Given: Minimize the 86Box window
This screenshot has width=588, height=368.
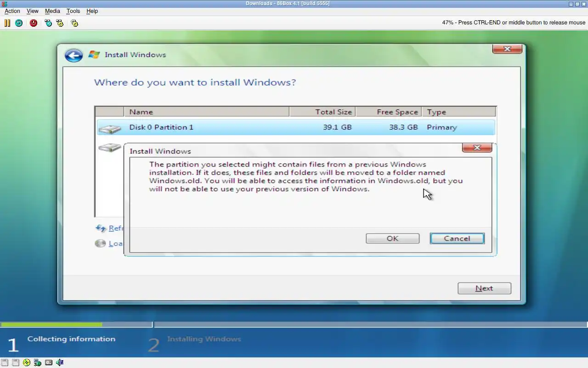Looking at the screenshot, I should 571,4.
